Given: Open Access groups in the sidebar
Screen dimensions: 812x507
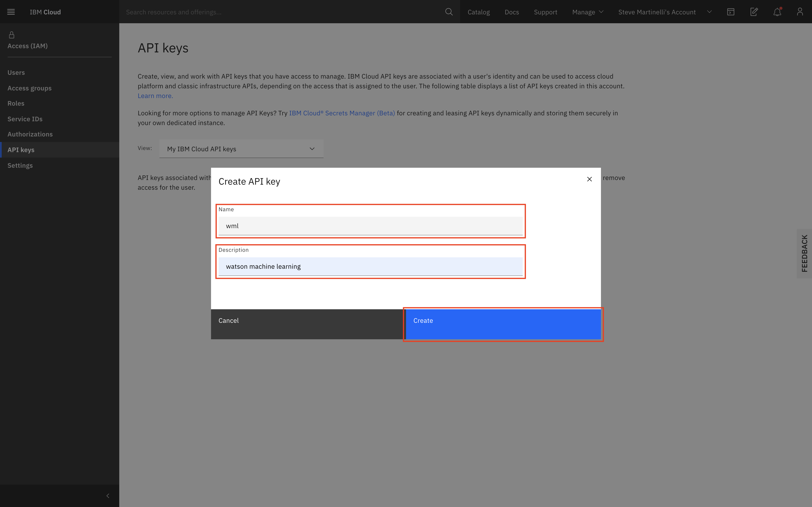Looking at the screenshot, I should pyautogui.click(x=30, y=88).
